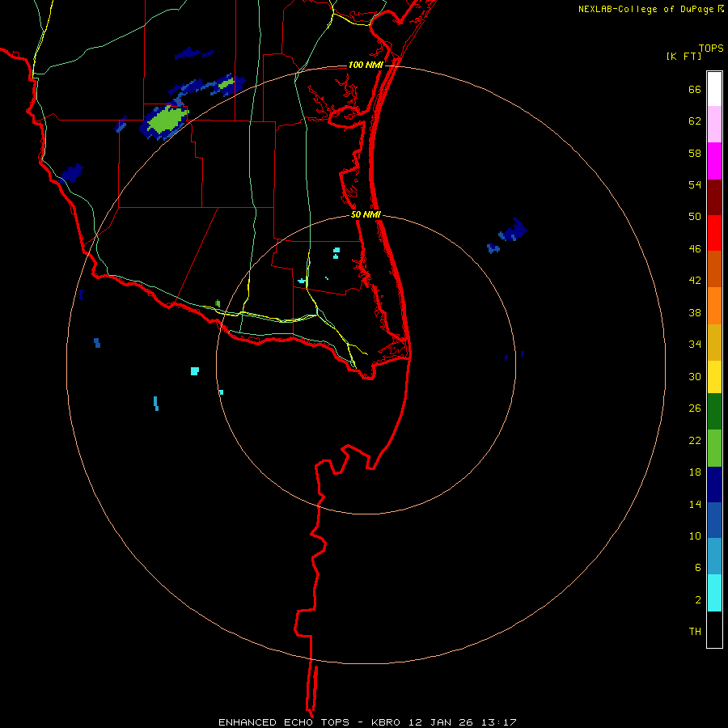Click the "TOPS" legend title
This screenshot has height=728, width=728.
coord(711,49)
